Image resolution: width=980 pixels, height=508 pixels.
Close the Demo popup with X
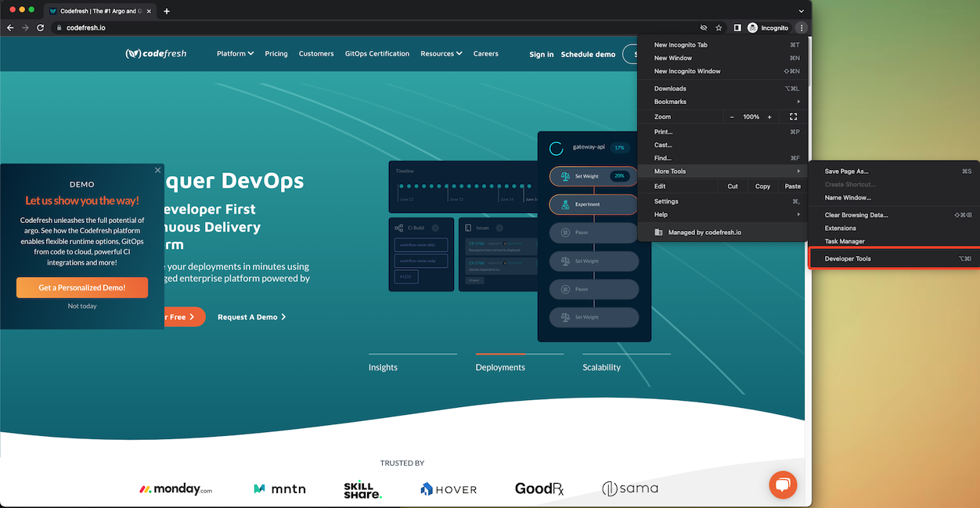[x=157, y=170]
